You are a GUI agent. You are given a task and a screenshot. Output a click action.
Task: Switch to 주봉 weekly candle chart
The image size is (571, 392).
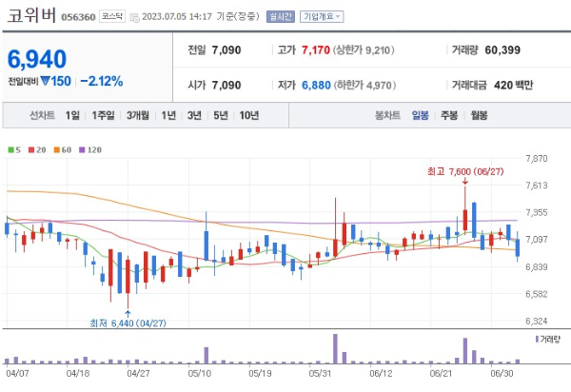tap(449, 115)
